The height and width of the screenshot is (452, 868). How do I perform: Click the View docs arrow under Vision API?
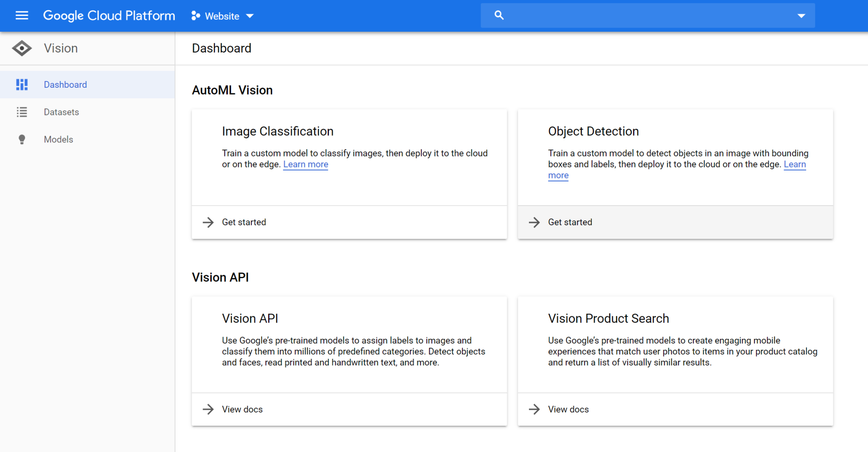click(208, 409)
